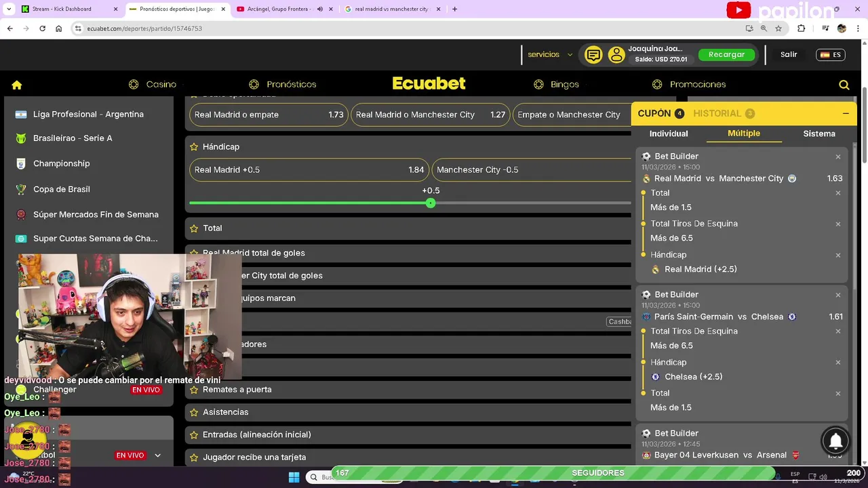This screenshot has height=488, width=868.
Task: Open the ES language selector
Action: (831, 55)
